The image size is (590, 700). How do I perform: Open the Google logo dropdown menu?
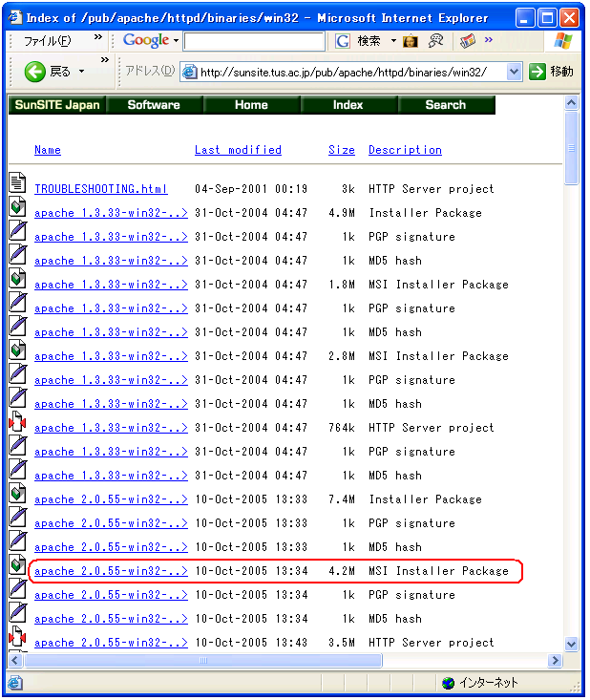pyautogui.click(x=178, y=41)
